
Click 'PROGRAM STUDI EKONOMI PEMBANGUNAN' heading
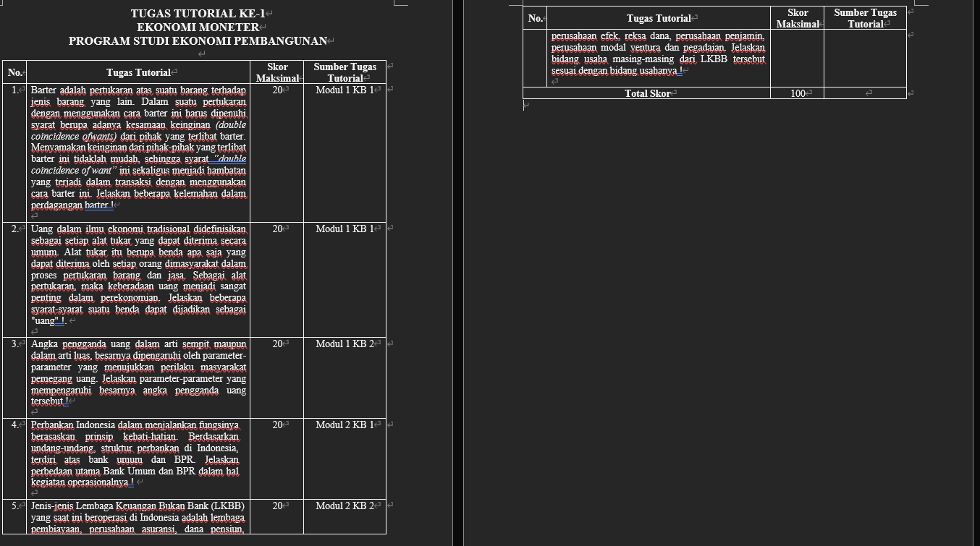pyautogui.click(x=198, y=40)
